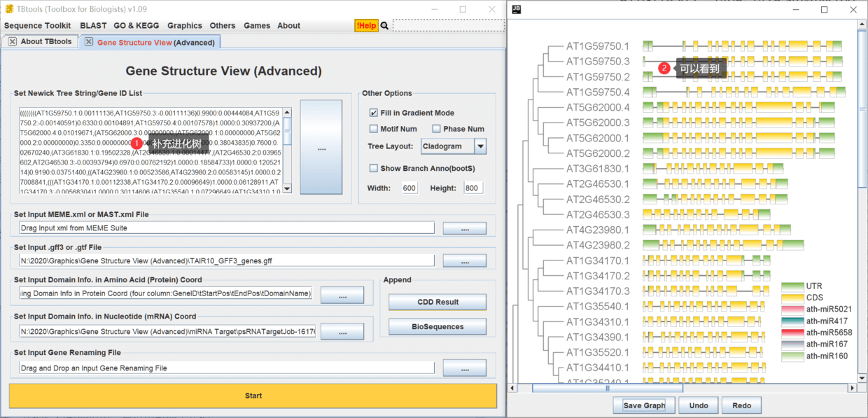Browse for a gene renaming file
The width and height of the screenshot is (868, 418).
465,368
